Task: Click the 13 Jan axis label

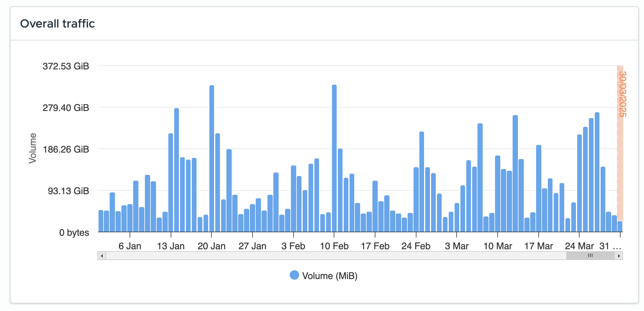Action: pos(171,246)
